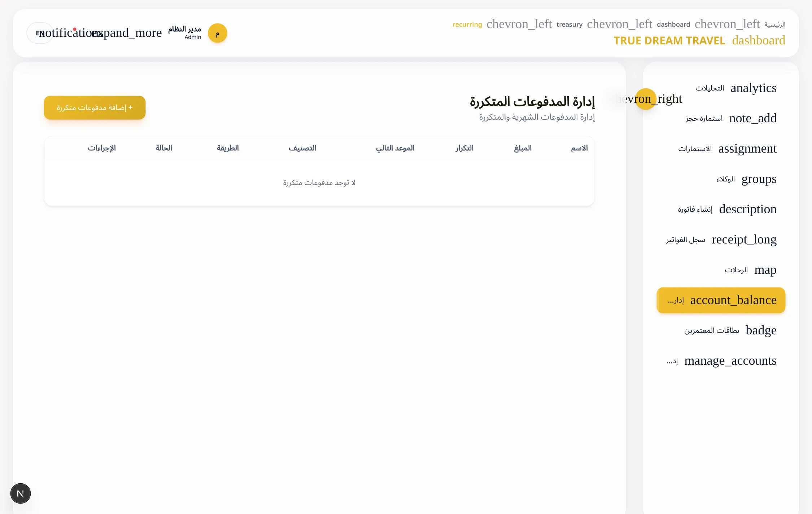Click مدير النظام user name

coord(184,29)
